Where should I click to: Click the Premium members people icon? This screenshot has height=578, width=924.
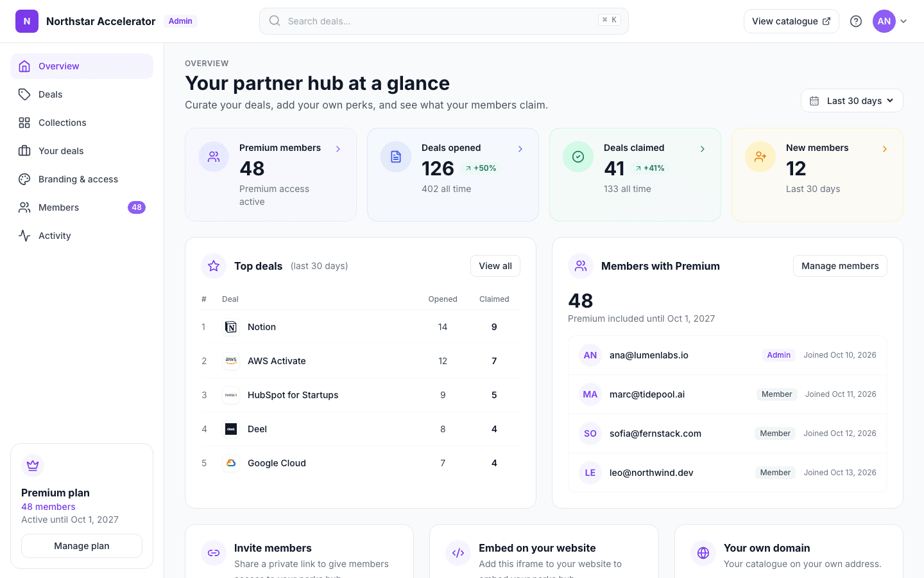pyautogui.click(x=214, y=157)
